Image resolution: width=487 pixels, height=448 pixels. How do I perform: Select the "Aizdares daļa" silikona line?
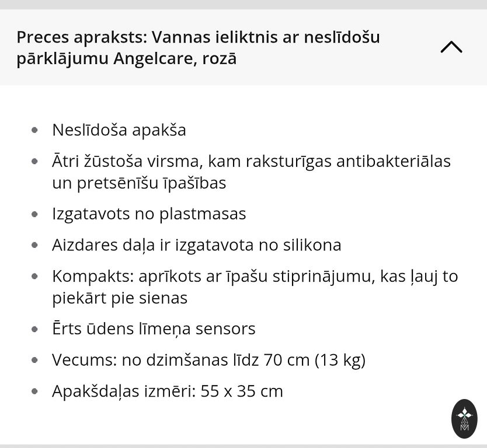pyautogui.click(x=196, y=245)
